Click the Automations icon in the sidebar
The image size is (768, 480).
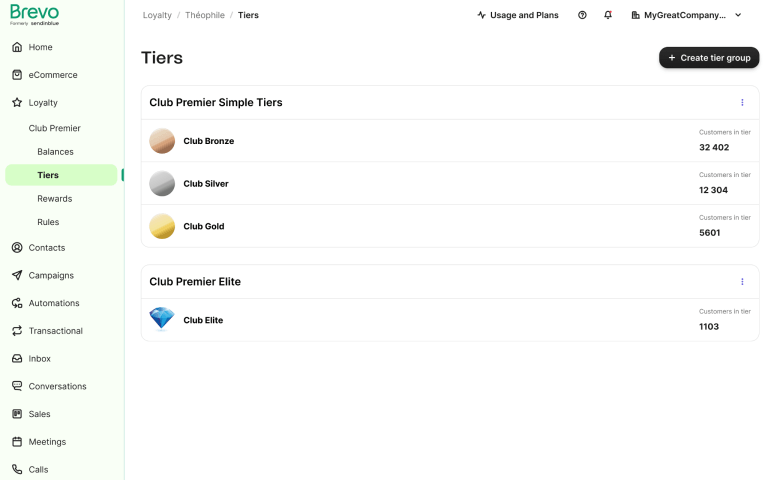[x=17, y=303]
